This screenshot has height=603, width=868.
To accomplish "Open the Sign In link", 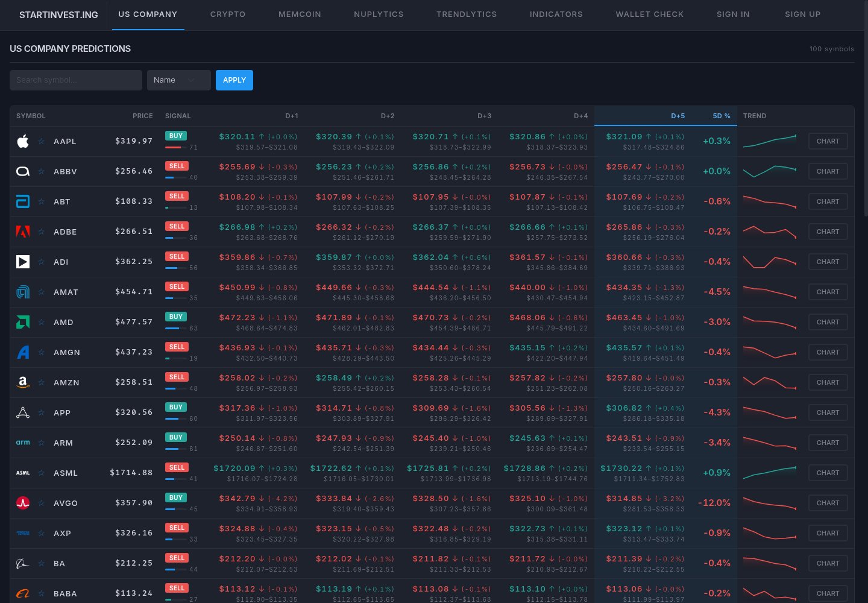I will [733, 14].
